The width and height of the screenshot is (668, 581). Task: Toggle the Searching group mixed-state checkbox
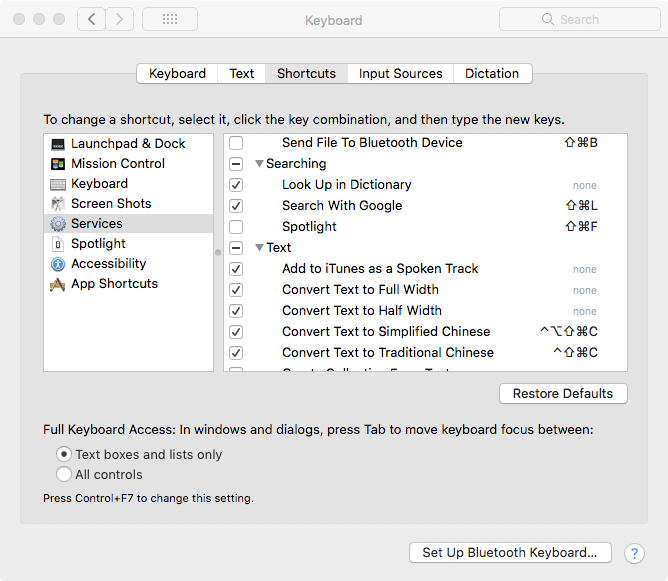pyautogui.click(x=236, y=164)
